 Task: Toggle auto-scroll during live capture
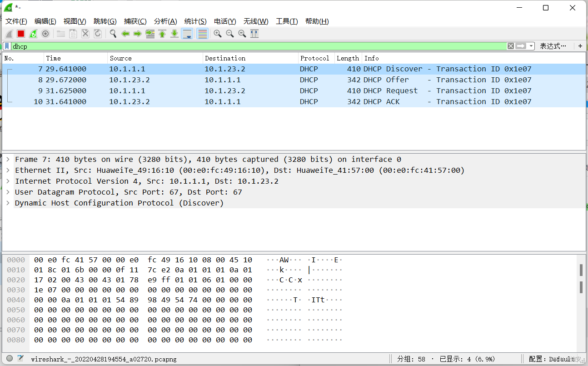click(x=187, y=34)
